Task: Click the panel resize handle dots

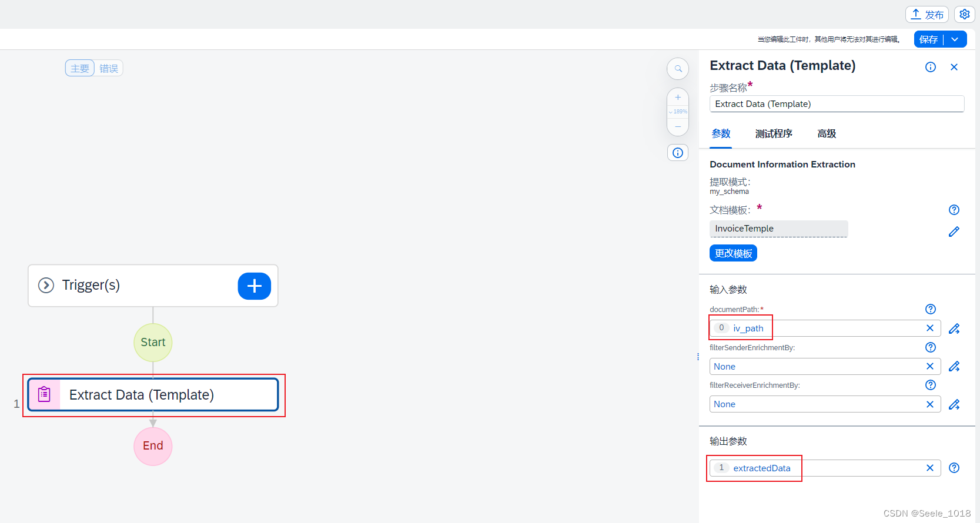Action: point(698,357)
